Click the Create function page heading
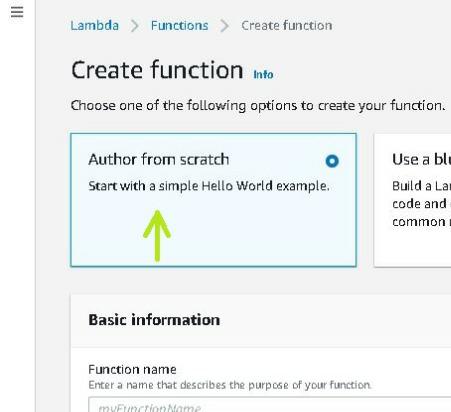The width and height of the screenshot is (451, 412). [157, 70]
